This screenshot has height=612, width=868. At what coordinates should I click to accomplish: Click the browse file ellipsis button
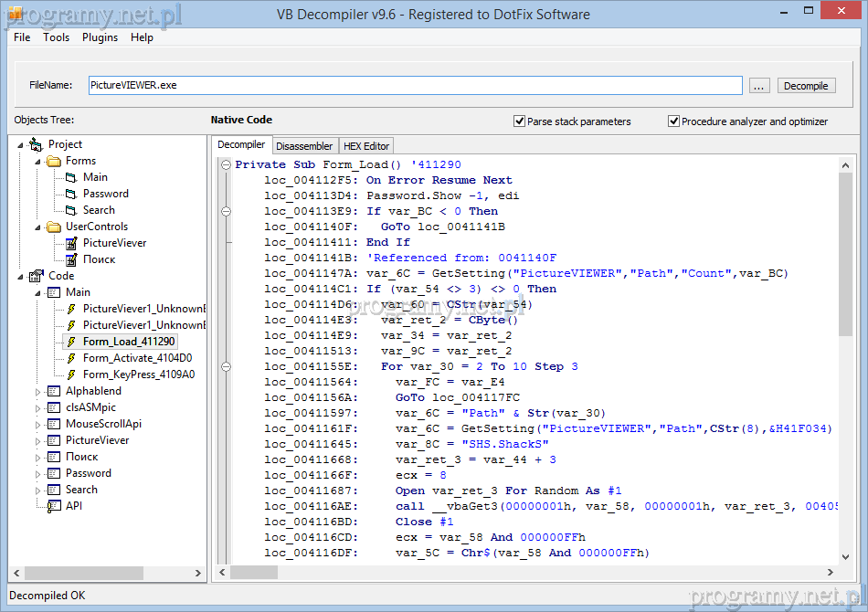pos(759,85)
